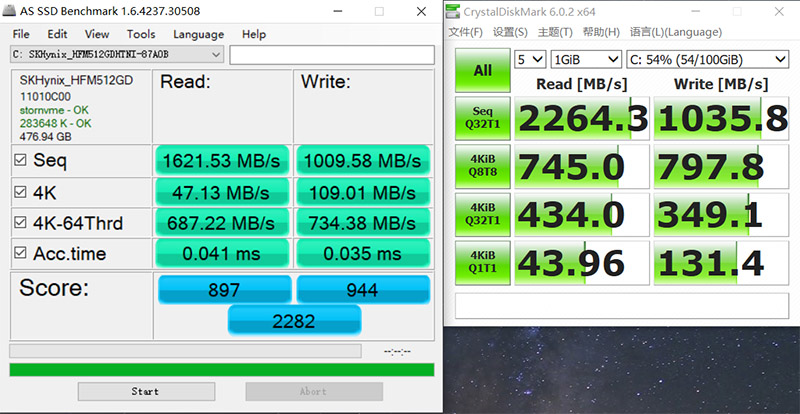The width and height of the screenshot is (800, 414).
Task: Run the 4KiB Q32T1 test button
Action: [x=483, y=214]
